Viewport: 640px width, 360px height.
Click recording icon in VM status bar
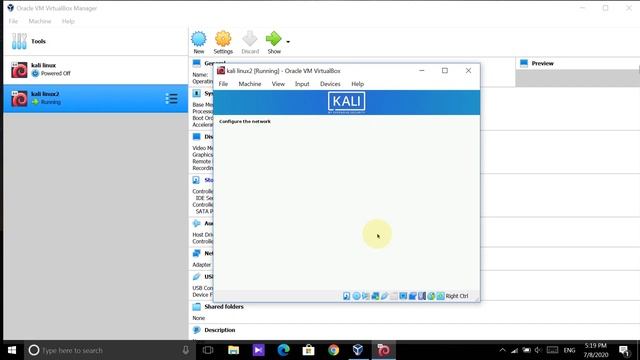click(x=413, y=296)
